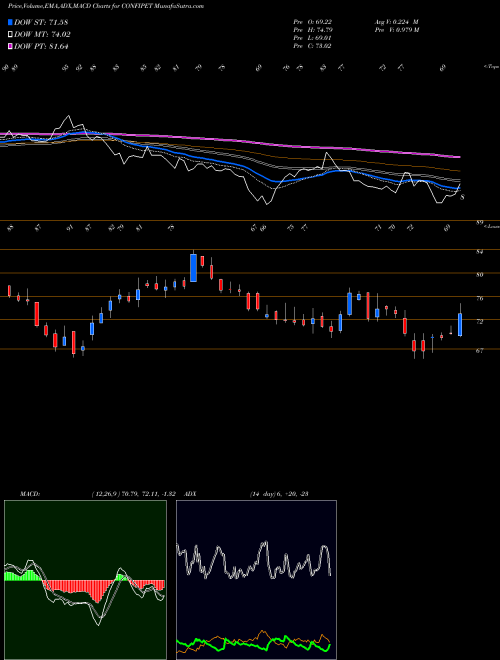This screenshot has height=660, width=500.
Task: Click the magenta DOW PT legend swatch
Action: click(11, 47)
